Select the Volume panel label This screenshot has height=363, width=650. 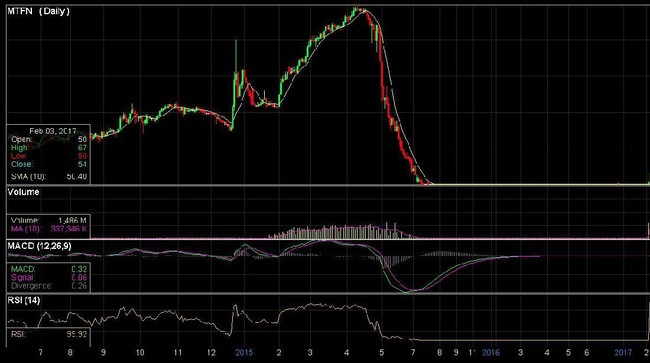23,192
